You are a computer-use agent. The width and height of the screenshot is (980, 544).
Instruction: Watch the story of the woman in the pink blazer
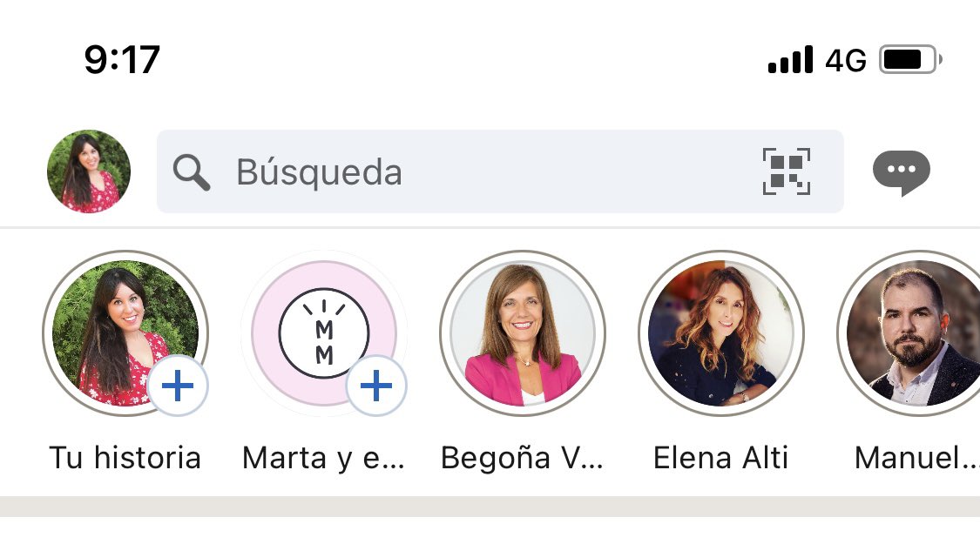pyautogui.click(x=523, y=333)
